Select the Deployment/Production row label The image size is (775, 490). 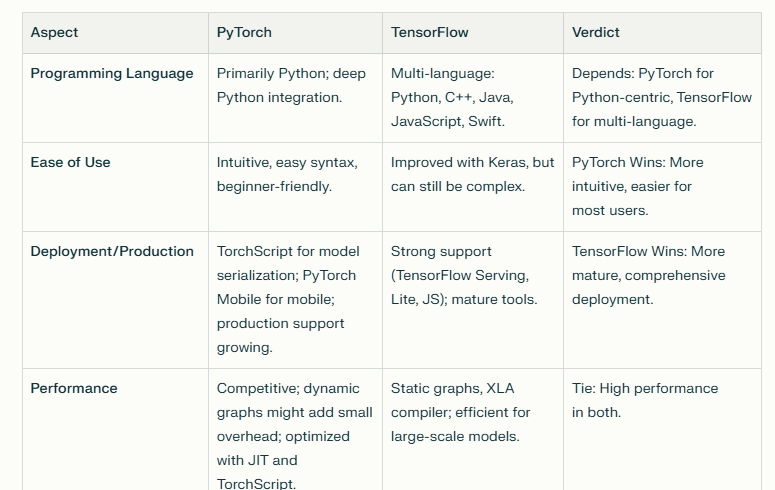(112, 251)
